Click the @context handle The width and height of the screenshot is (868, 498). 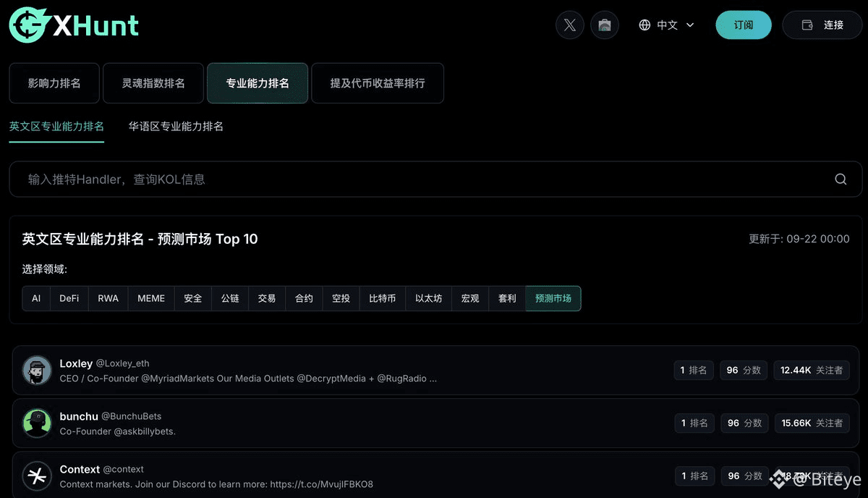point(124,469)
